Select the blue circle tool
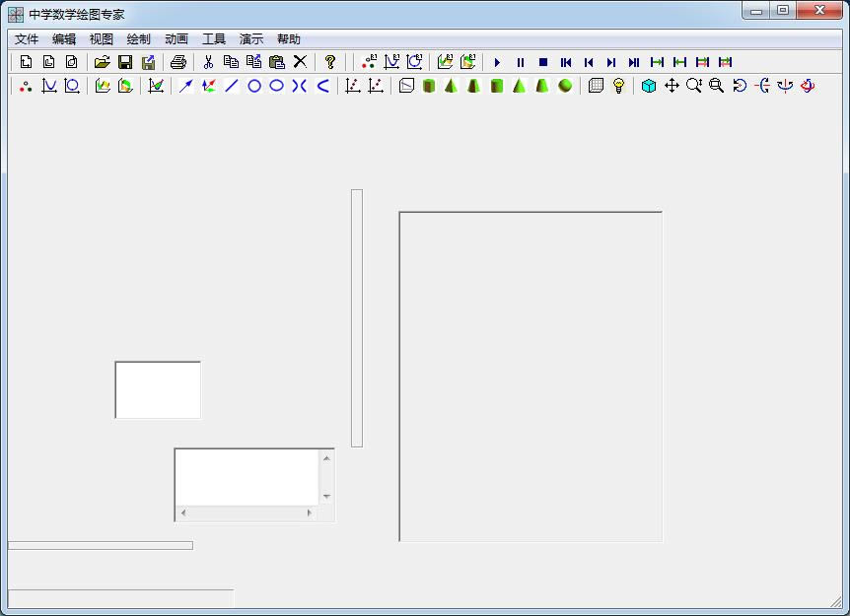 click(x=254, y=86)
